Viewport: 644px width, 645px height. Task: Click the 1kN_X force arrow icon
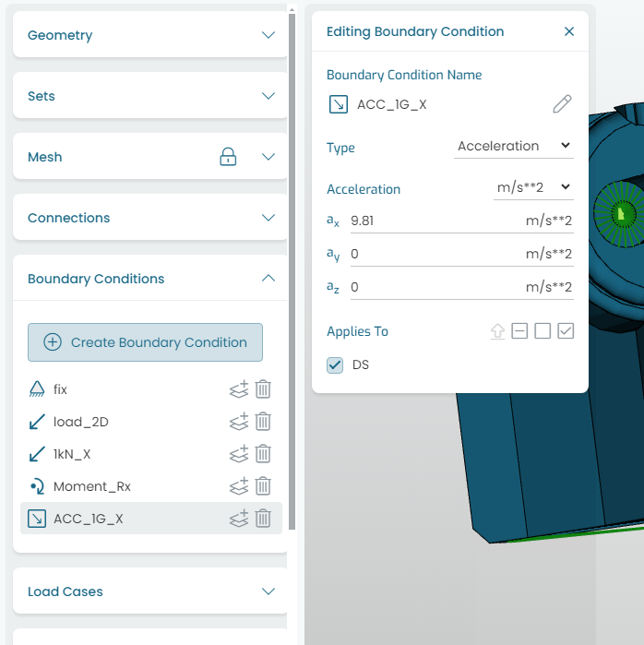click(x=37, y=454)
